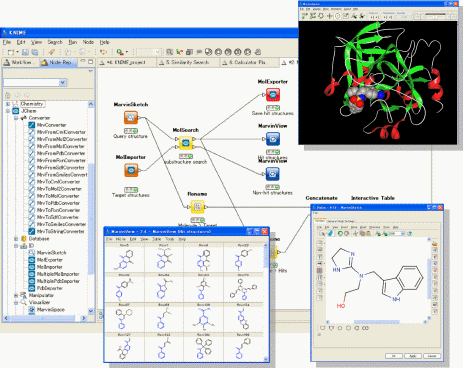463x368 pixels.
Task: Expand the Manipulator tree category
Action: coord(16,295)
